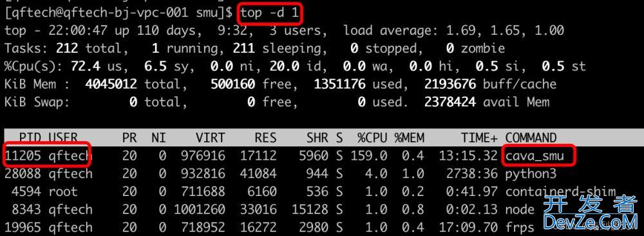644x236 pixels.
Task: Click the 'frps' command name
Action: pos(520,228)
